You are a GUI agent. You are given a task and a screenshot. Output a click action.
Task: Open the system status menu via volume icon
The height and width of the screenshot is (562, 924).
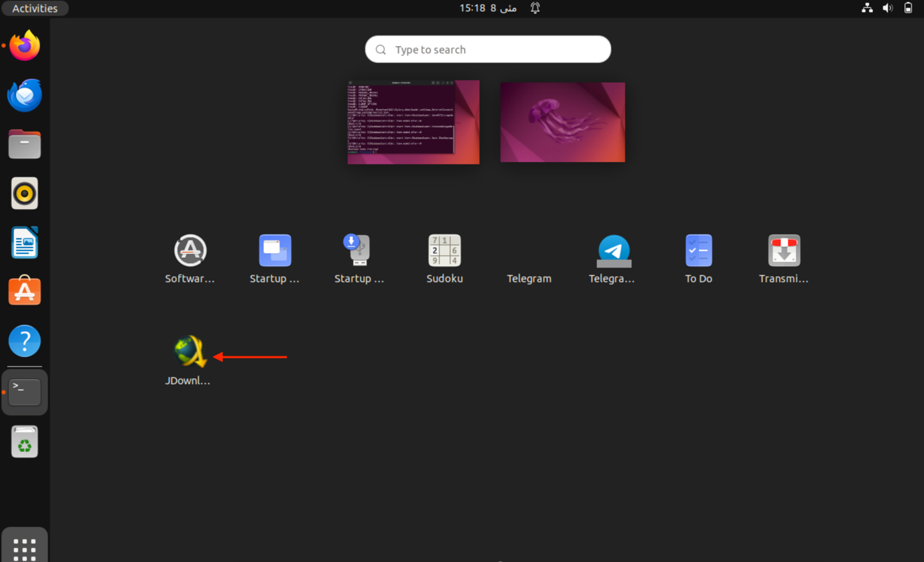887,8
